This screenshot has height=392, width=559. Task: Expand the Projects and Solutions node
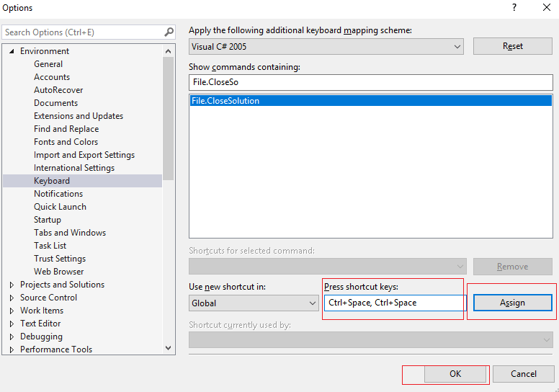click(12, 285)
